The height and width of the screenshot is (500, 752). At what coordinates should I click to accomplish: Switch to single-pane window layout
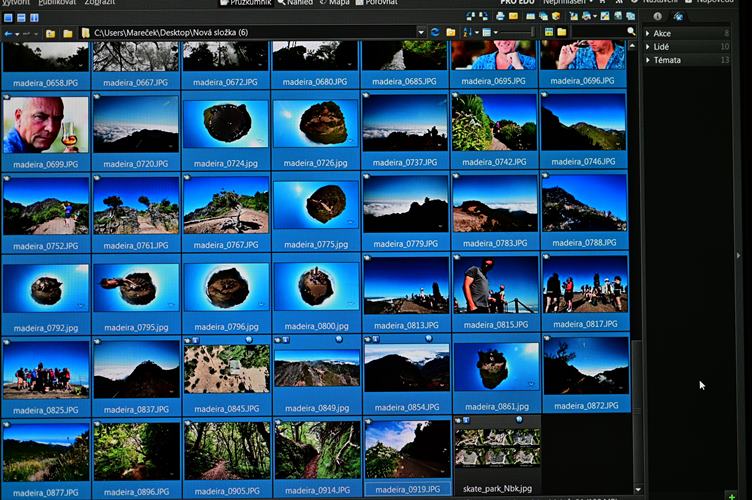coord(8,18)
